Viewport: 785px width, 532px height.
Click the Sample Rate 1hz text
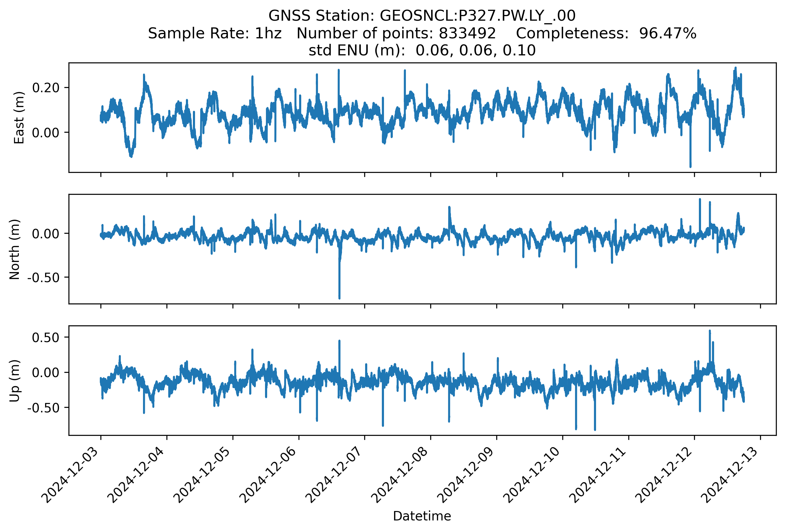[215, 33]
